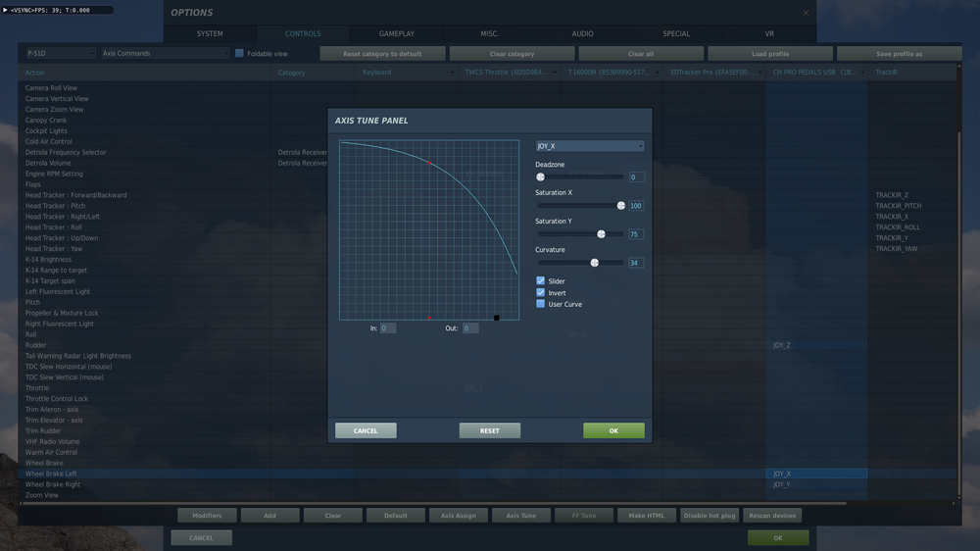
Task: Toggle the Foldable view checkbox
Action: [x=239, y=53]
